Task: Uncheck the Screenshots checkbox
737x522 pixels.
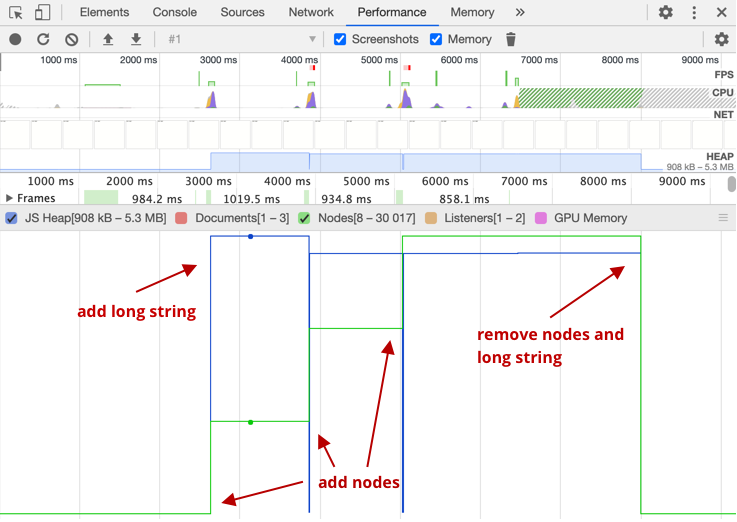Action: pyautogui.click(x=340, y=39)
